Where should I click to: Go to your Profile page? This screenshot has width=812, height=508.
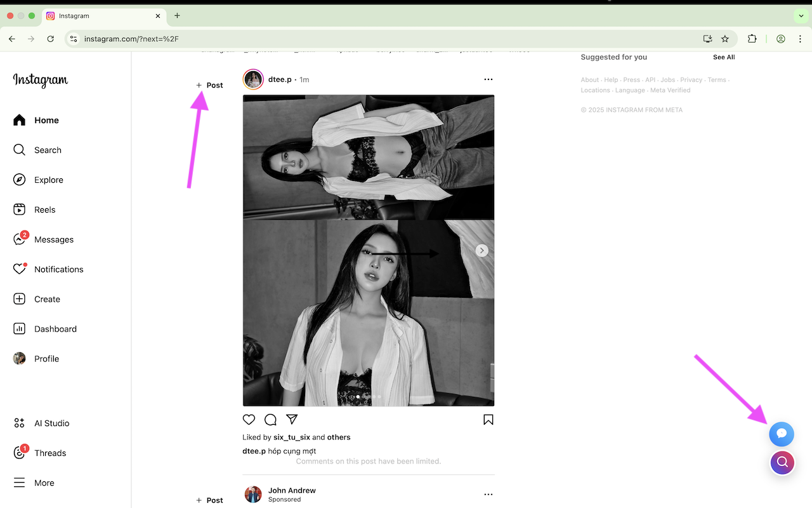click(x=46, y=358)
